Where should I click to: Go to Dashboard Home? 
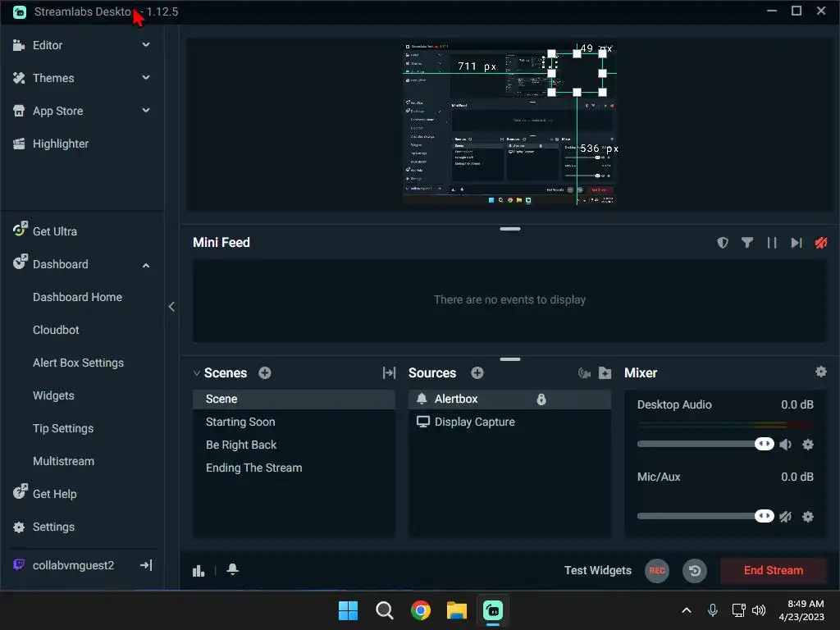[77, 297]
